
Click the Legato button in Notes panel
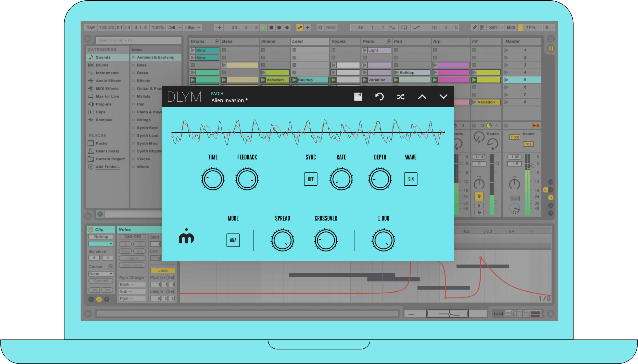132,258
